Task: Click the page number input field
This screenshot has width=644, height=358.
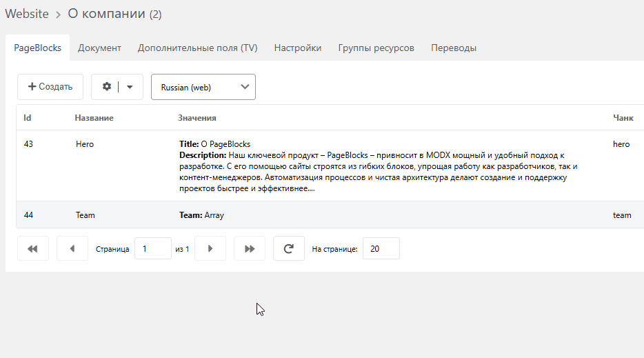Action: (153, 248)
